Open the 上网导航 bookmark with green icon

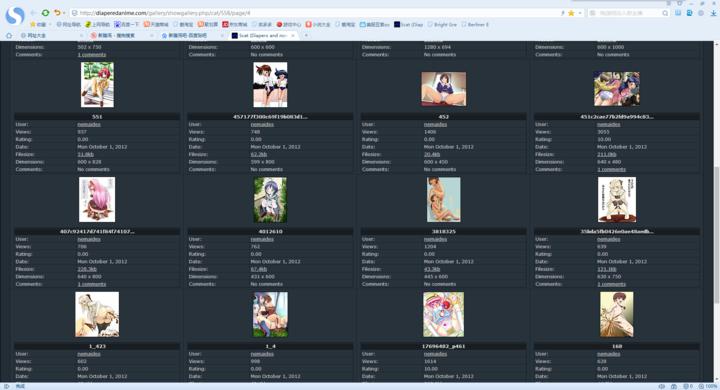(x=97, y=24)
